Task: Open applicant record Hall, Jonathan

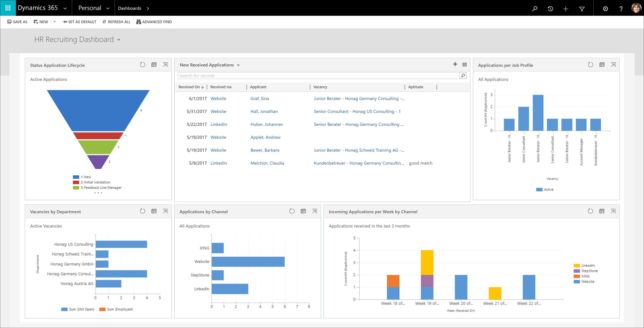Action: tap(264, 111)
